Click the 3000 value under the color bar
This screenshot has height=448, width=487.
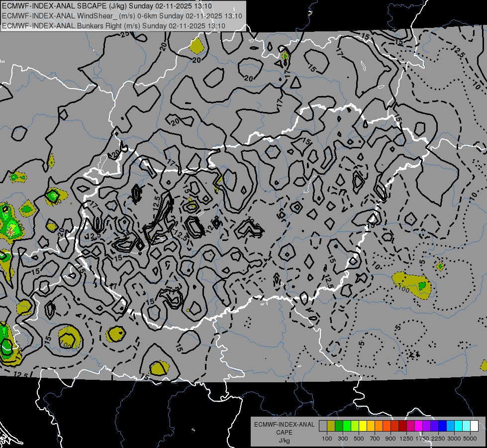point(454,439)
